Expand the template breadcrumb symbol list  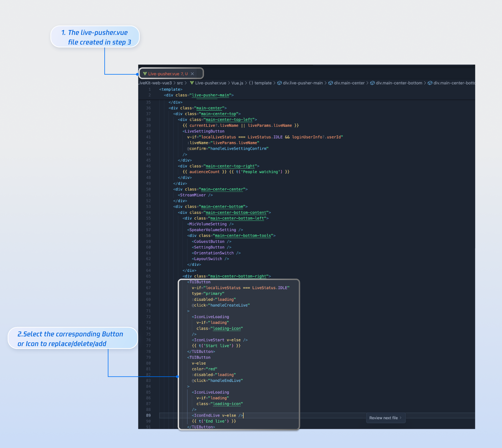(263, 83)
